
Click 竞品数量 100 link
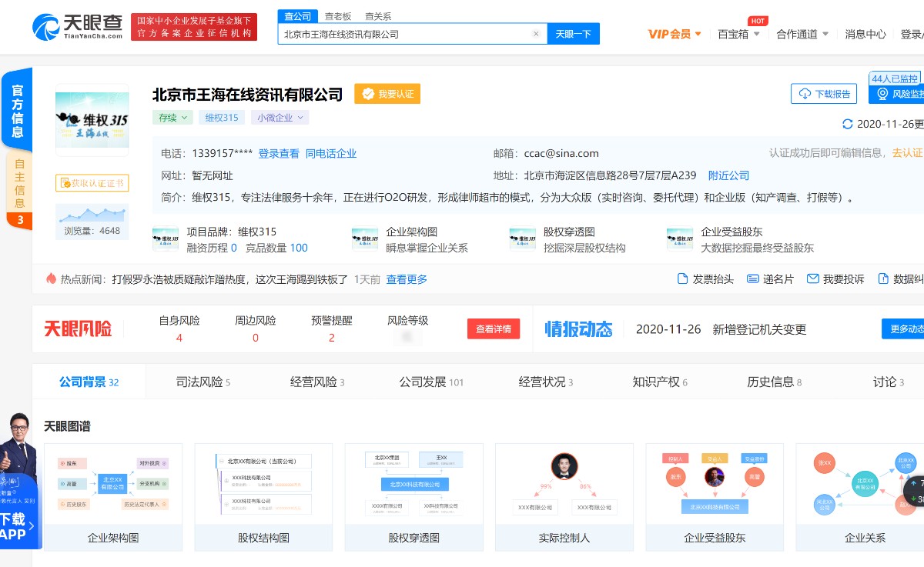pos(276,248)
